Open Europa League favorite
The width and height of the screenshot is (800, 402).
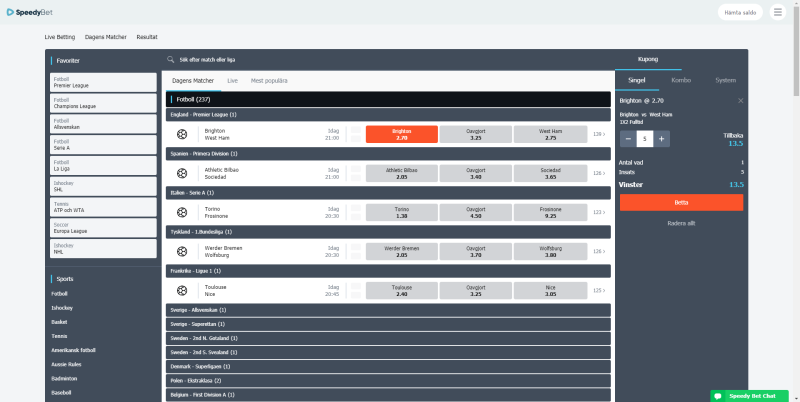pos(103,228)
